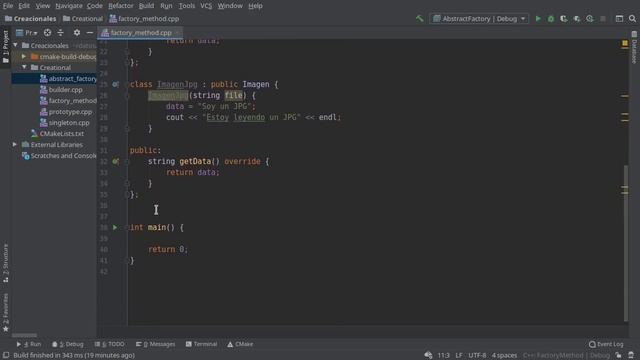The width and height of the screenshot is (640, 360).
Task: Click the 4 spaces indent status entry
Action: point(504,355)
